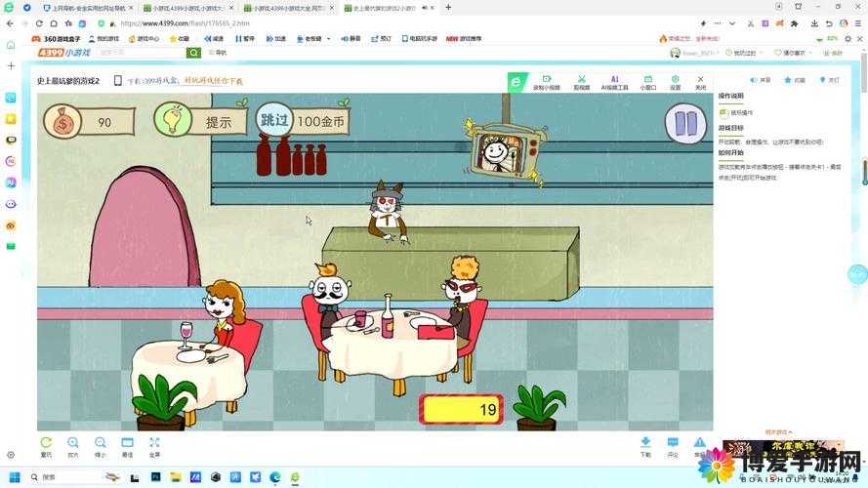Open the browser extensions puzzle icon

795,23
